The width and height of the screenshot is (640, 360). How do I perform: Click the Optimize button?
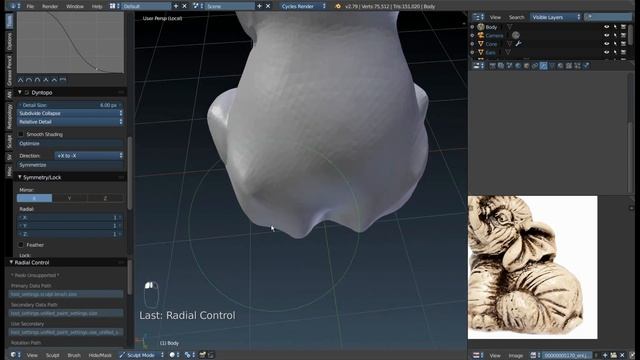(x=70, y=144)
